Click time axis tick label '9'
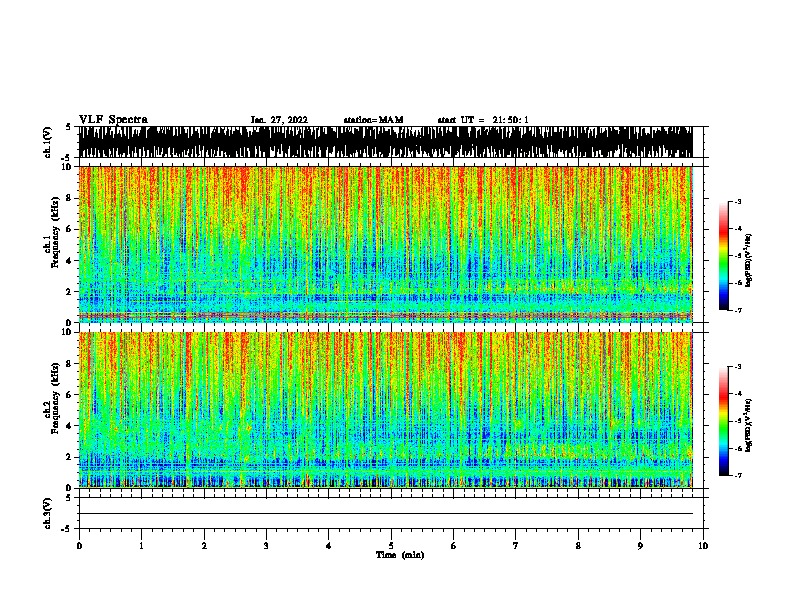Viewport: 792px width, 612px height. 640,546
